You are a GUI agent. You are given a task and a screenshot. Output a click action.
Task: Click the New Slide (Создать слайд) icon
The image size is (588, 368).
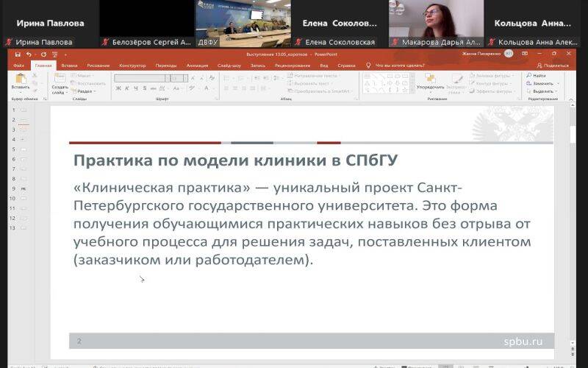tap(60, 79)
